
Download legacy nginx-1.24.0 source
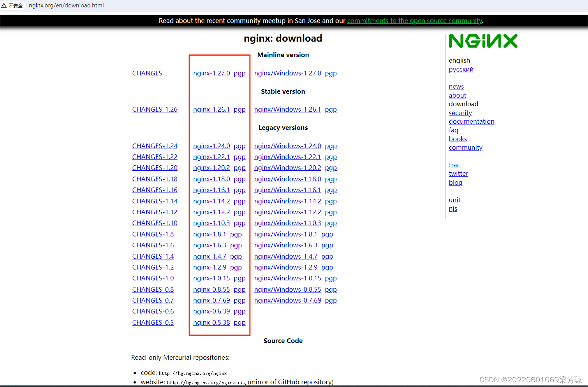pyautogui.click(x=211, y=146)
